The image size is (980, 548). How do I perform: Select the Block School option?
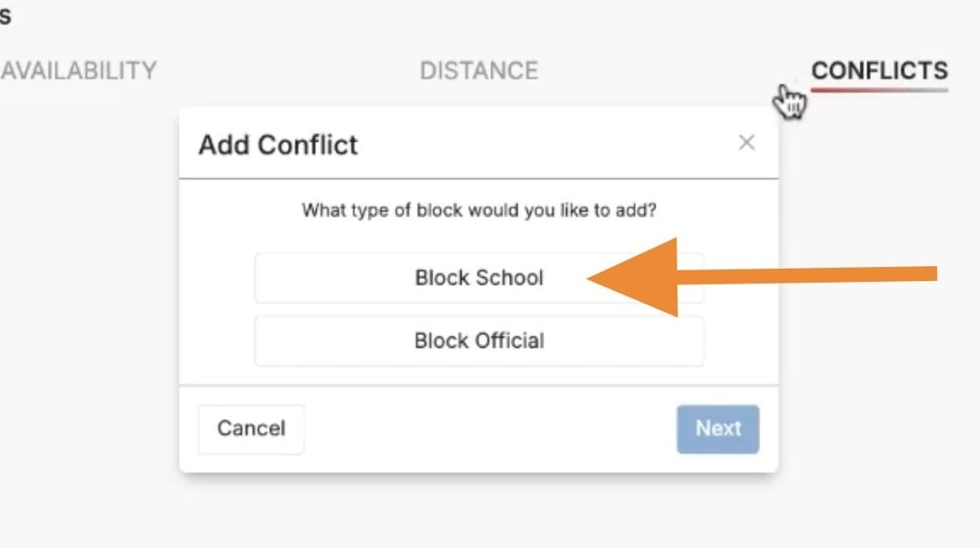pyautogui.click(x=479, y=278)
